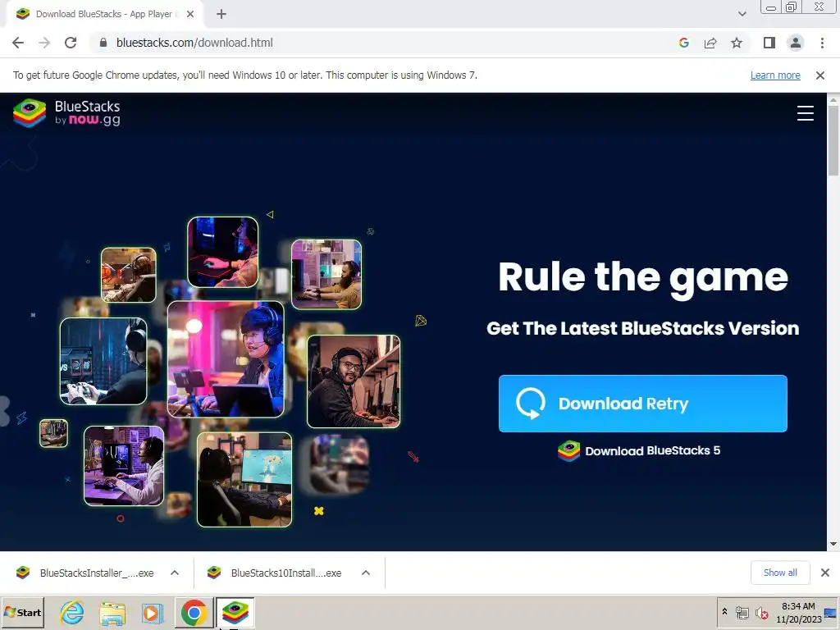Screen dimensions: 840x630
Task: Reload the page with the refresh icon
Action: [x=71, y=43]
